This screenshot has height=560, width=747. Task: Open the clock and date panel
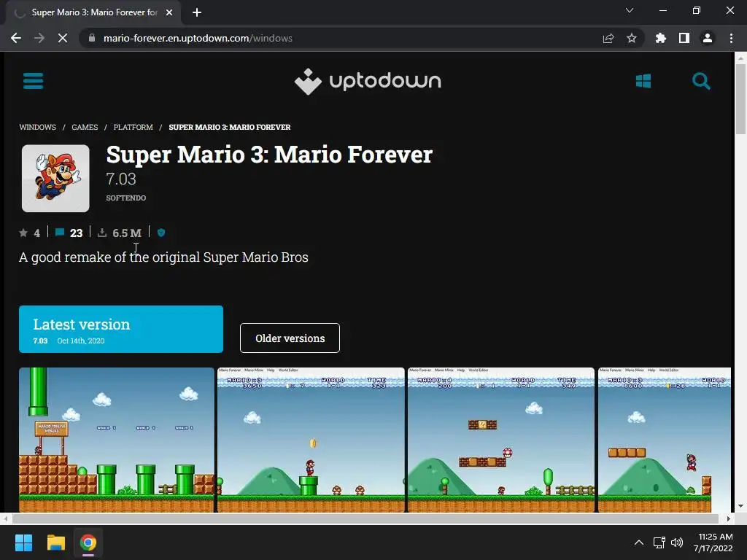pos(713,542)
